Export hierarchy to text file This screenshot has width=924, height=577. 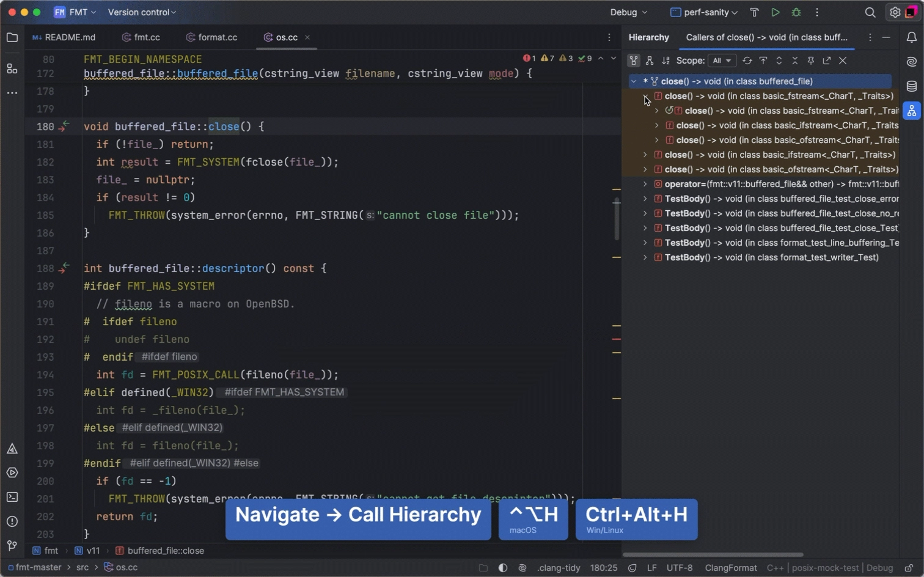click(827, 61)
